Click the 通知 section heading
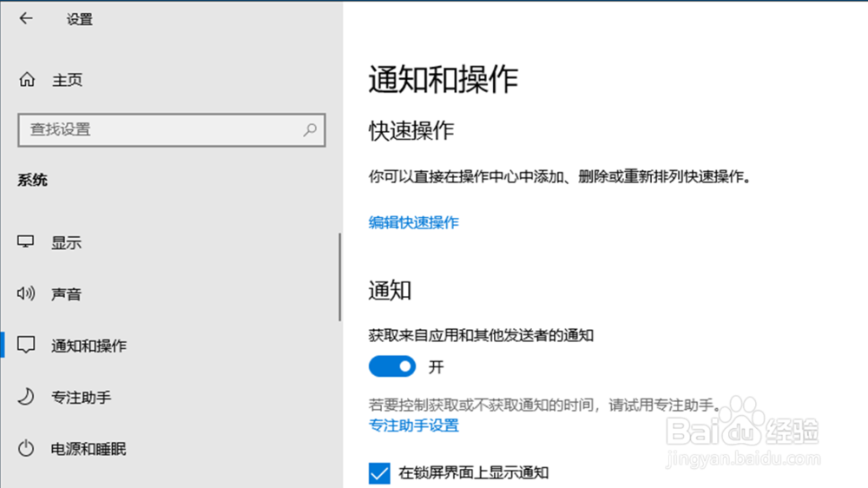Viewport: 868px width, 488px height. (390, 290)
